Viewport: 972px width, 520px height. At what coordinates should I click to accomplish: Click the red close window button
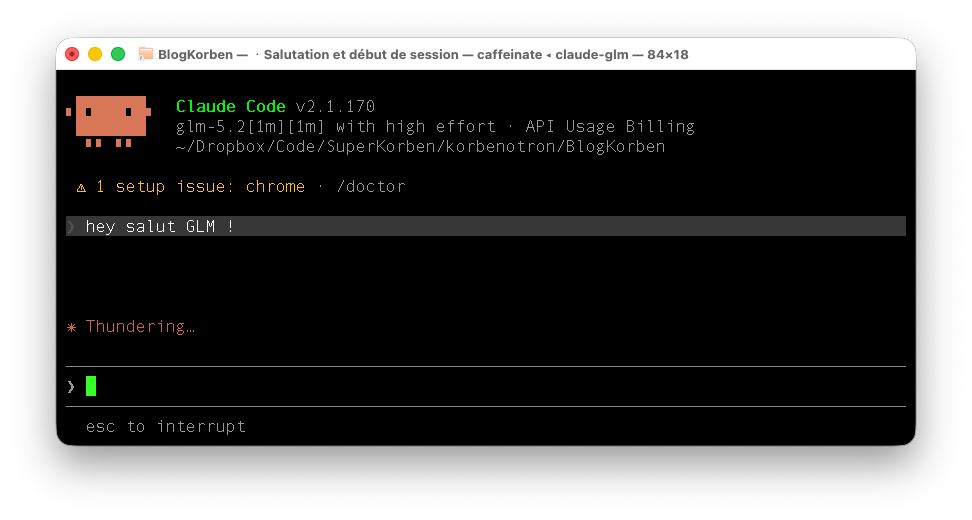pyautogui.click(x=72, y=55)
